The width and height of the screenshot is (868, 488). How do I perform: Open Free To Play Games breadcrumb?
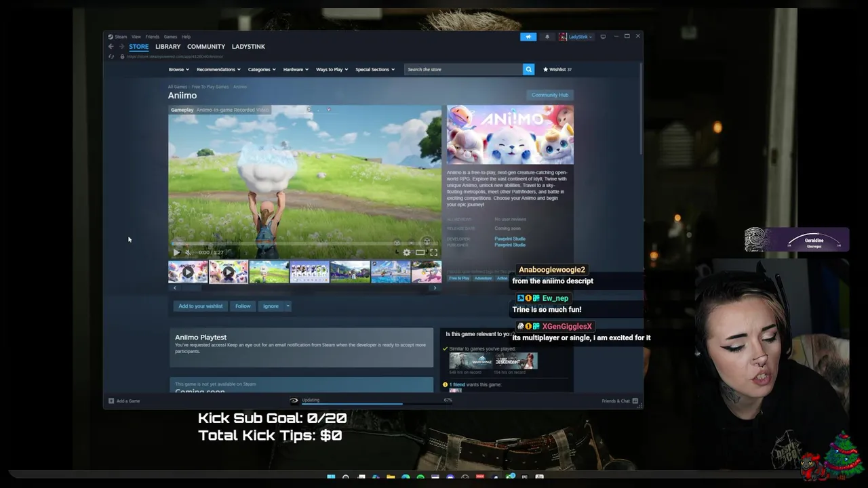[210, 87]
